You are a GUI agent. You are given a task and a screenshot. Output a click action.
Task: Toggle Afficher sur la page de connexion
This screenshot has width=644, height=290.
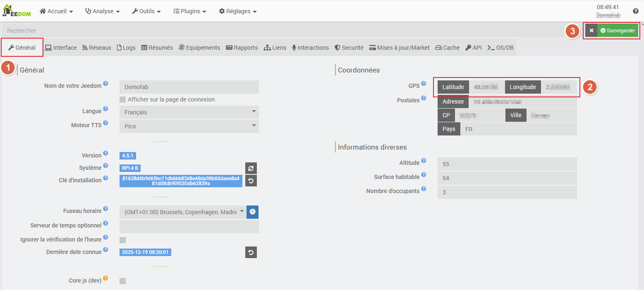pos(122,100)
